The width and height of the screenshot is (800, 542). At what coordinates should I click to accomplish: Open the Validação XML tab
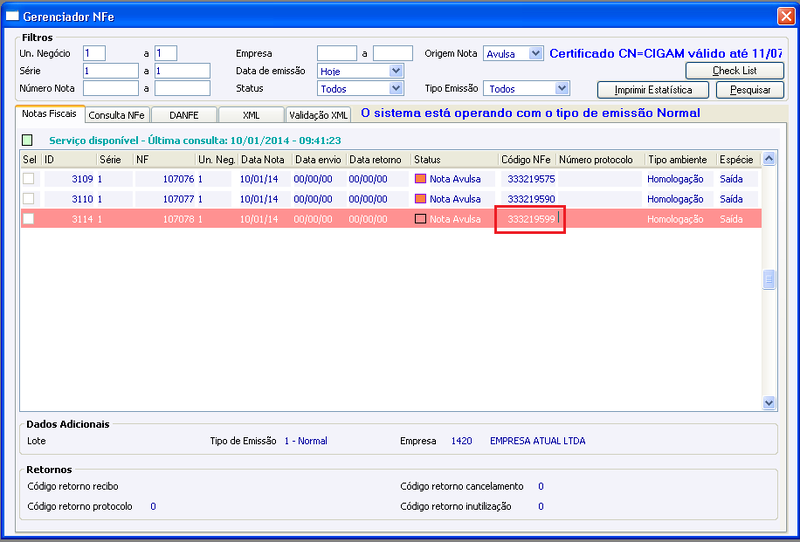click(318, 115)
